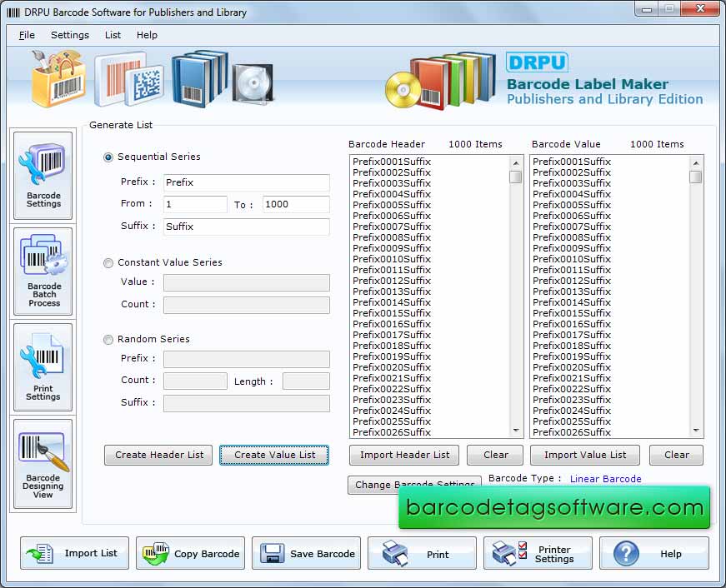Click the sequential Prefix input field
The width and height of the screenshot is (726, 588).
pyautogui.click(x=246, y=182)
